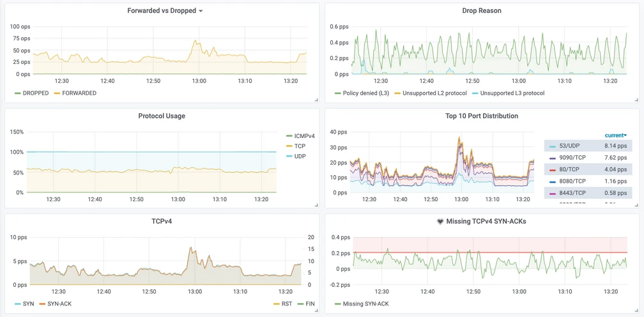
Task: Sort port legend by the current column
Action: pos(615,135)
